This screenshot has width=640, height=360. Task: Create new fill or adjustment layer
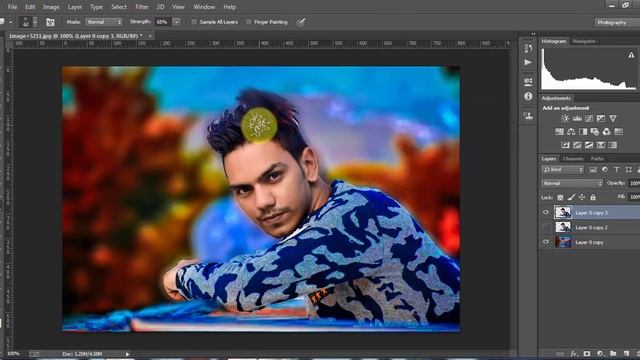pos(600,353)
